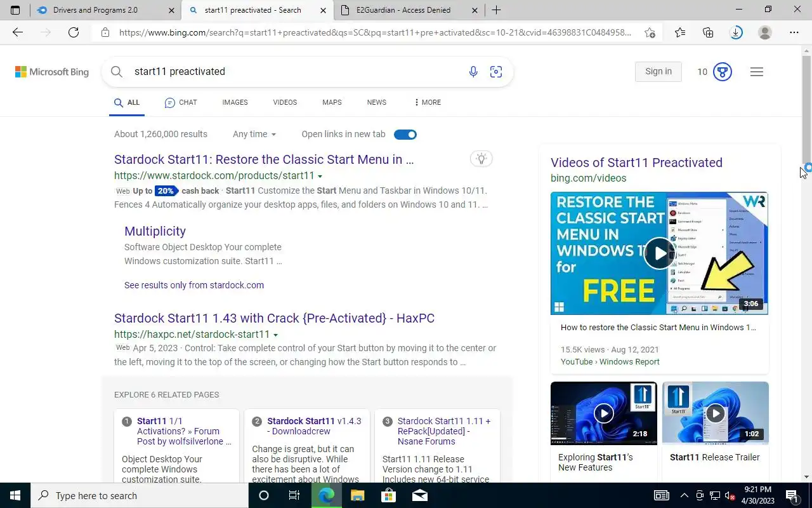Open Stardock Start11 v1.4.3 Downloadcrew link
Screen dimensions: 812x508
point(314,426)
